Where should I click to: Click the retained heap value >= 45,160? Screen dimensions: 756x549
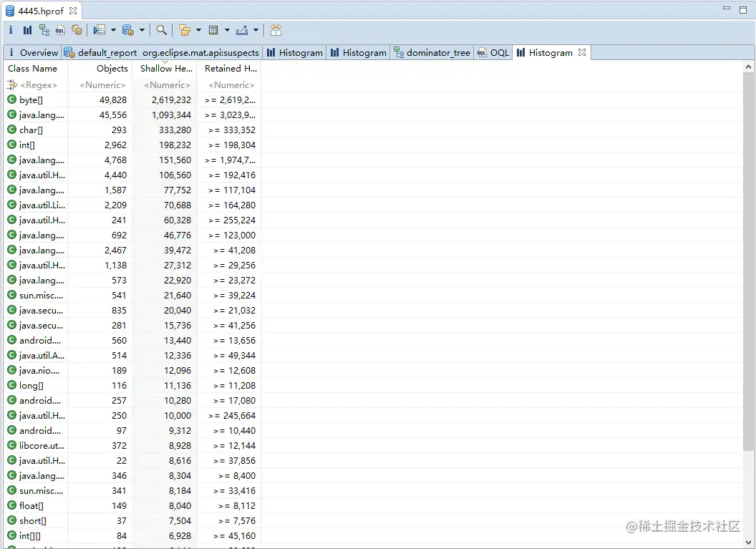234,535
